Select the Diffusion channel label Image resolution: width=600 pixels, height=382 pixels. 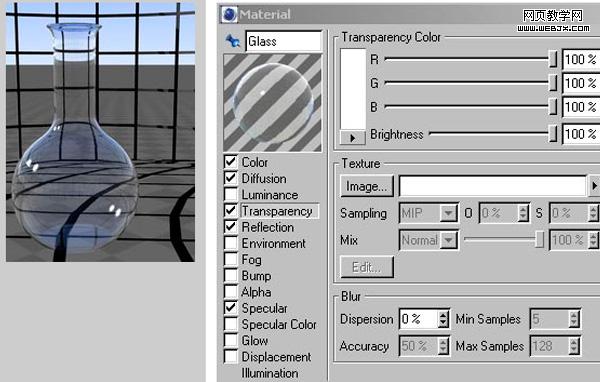click(264, 178)
